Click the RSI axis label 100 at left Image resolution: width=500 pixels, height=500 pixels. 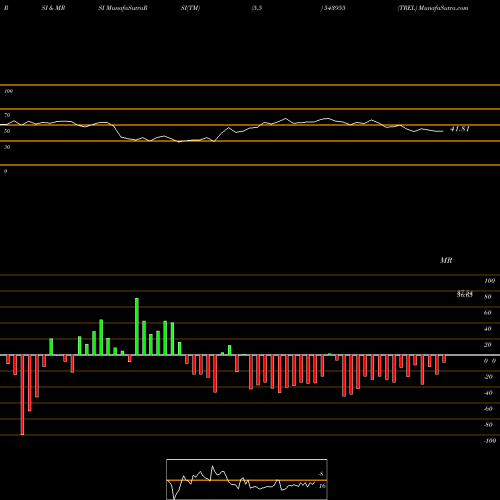[8, 91]
